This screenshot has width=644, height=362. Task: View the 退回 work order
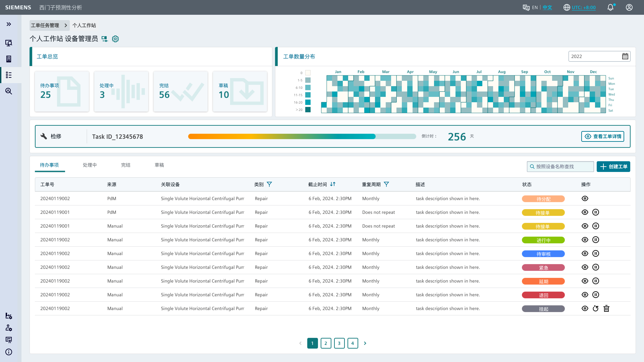pyautogui.click(x=585, y=295)
